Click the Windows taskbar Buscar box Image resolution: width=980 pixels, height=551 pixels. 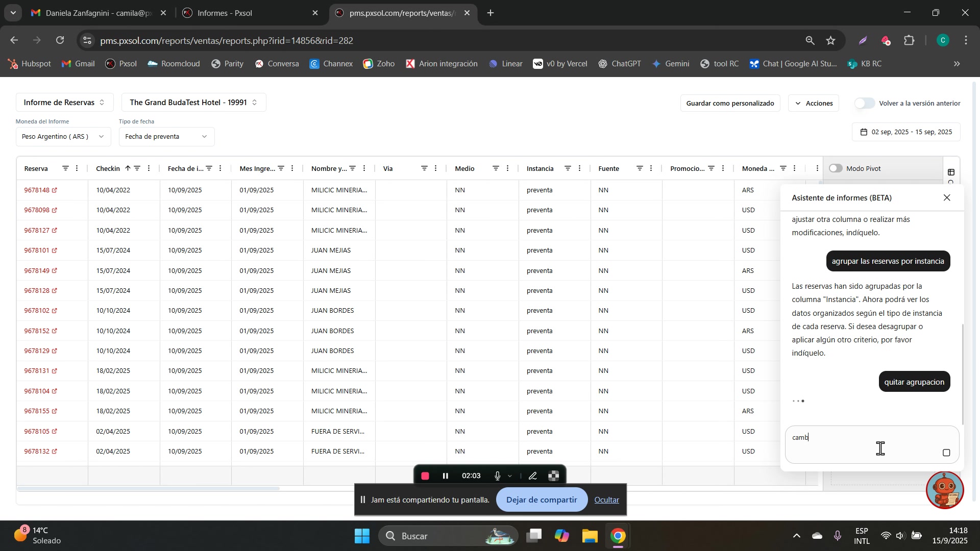[x=448, y=536]
